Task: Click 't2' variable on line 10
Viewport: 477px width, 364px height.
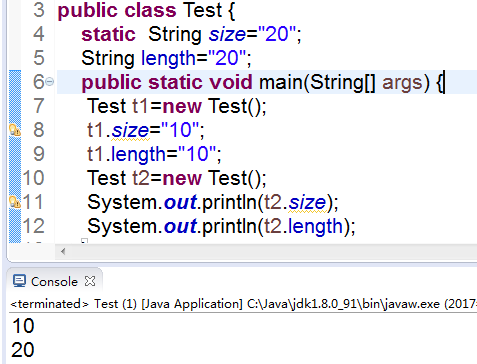Action: [141, 178]
